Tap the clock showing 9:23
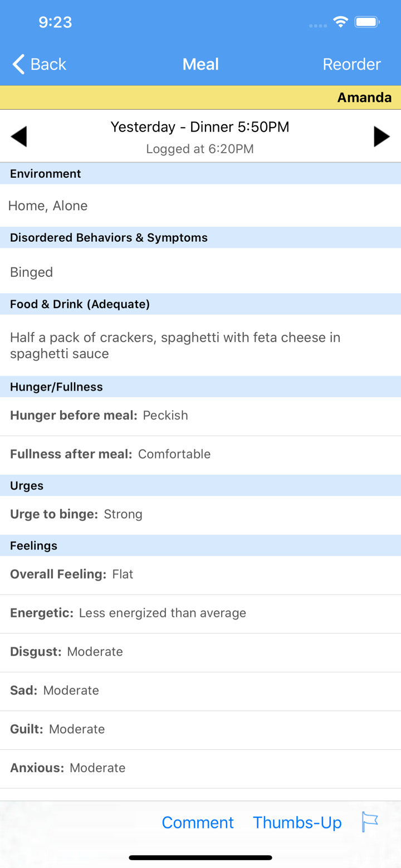Image resolution: width=401 pixels, height=868 pixels. [x=55, y=22]
